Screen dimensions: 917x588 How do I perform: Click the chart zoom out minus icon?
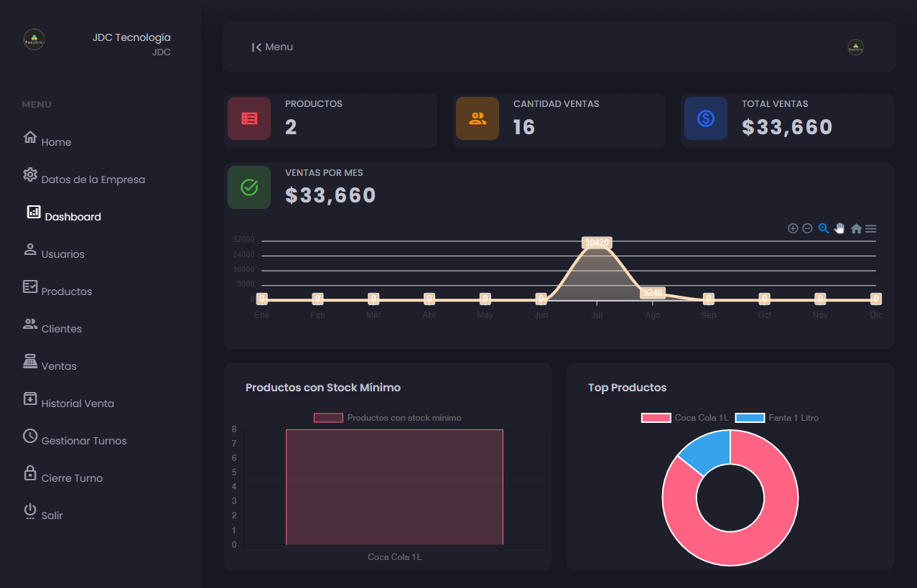(x=807, y=228)
